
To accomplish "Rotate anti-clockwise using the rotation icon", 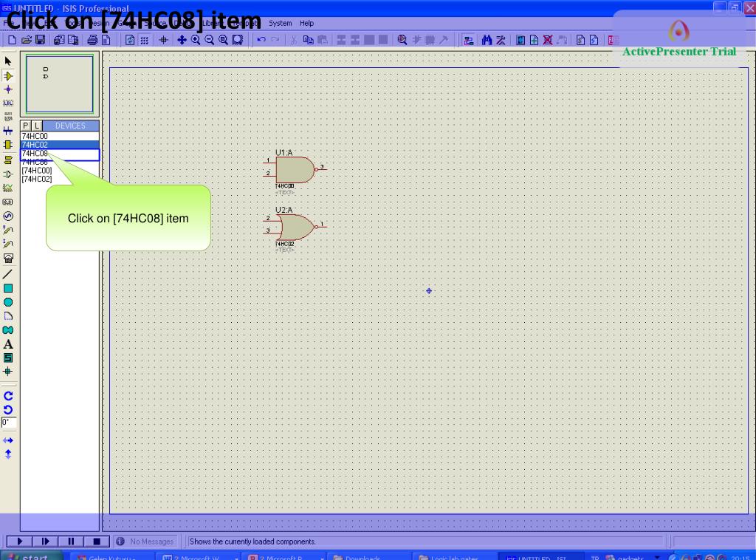I will [x=7, y=410].
